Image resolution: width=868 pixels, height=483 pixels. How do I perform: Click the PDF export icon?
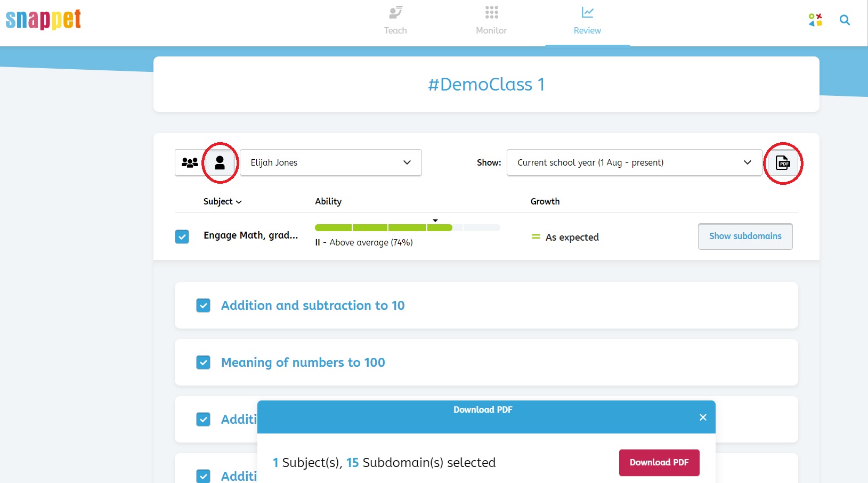(783, 162)
